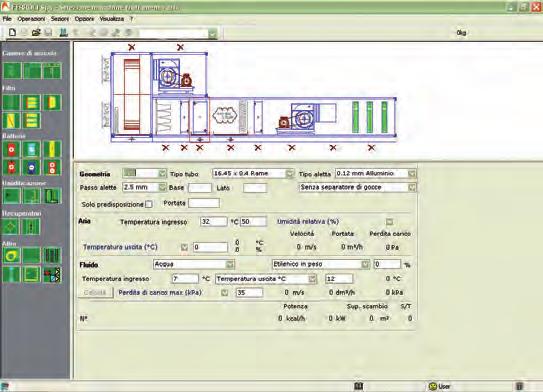The width and height of the screenshot is (543, 392).
Task: Open the Opzioni menu
Action: click(x=84, y=19)
